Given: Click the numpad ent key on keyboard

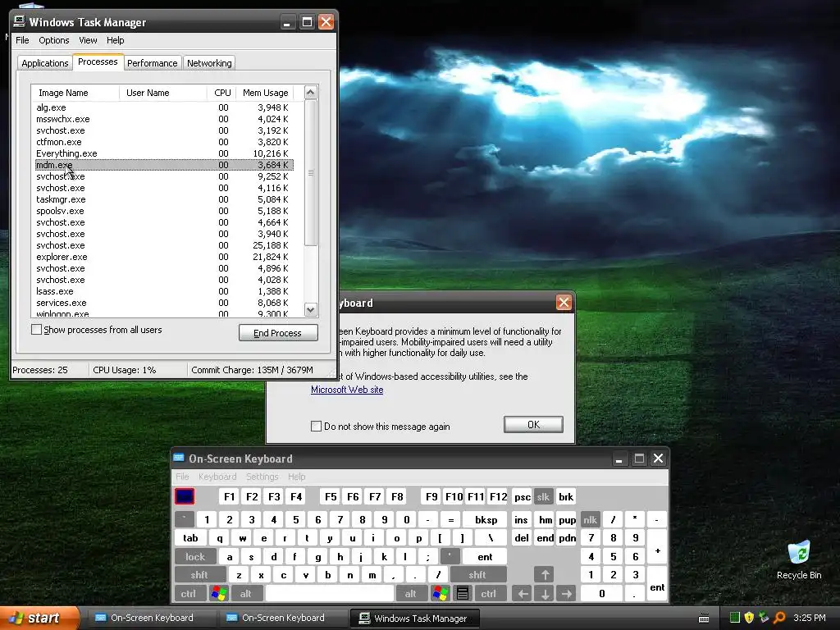Looking at the screenshot, I should (657, 584).
